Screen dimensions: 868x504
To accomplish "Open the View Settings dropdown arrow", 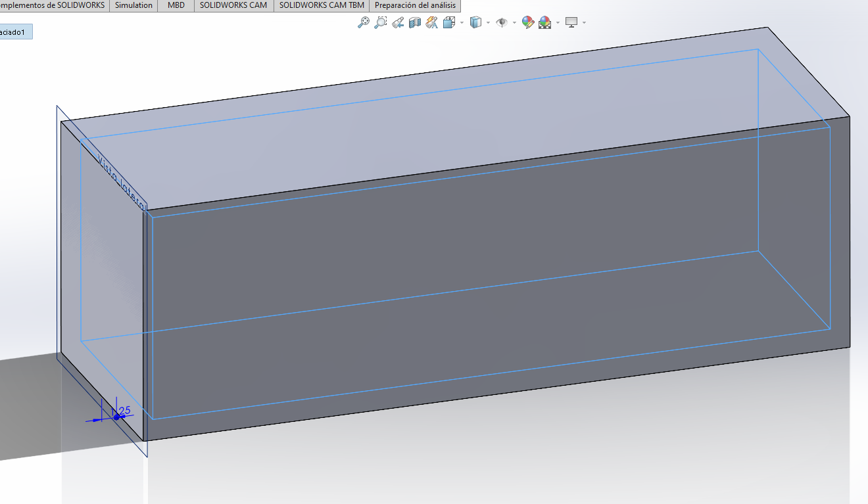I will (584, 22).
